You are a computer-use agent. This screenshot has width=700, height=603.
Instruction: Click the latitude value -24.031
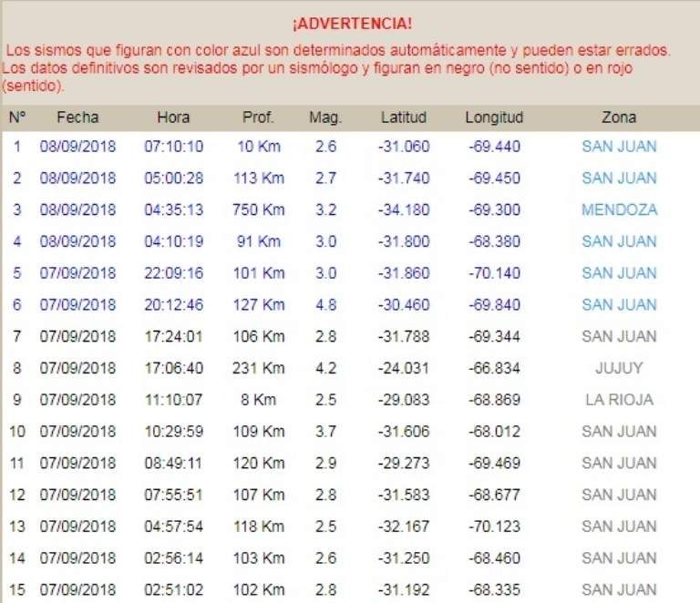tap(403, 368)
